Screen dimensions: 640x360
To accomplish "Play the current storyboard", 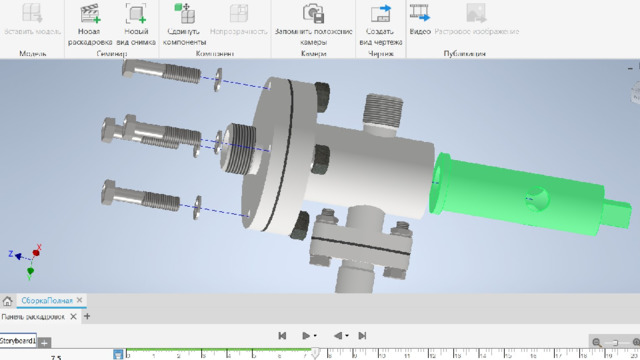I will coord(305,336).
